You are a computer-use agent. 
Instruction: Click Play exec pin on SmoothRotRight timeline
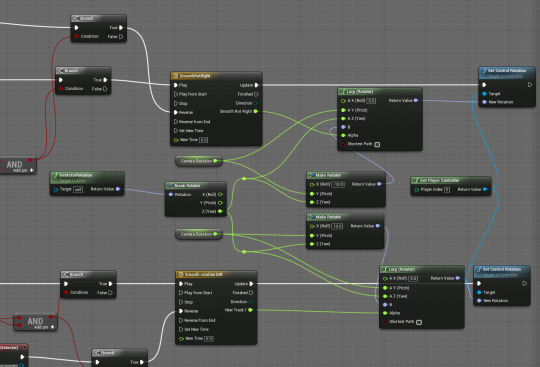176,85
